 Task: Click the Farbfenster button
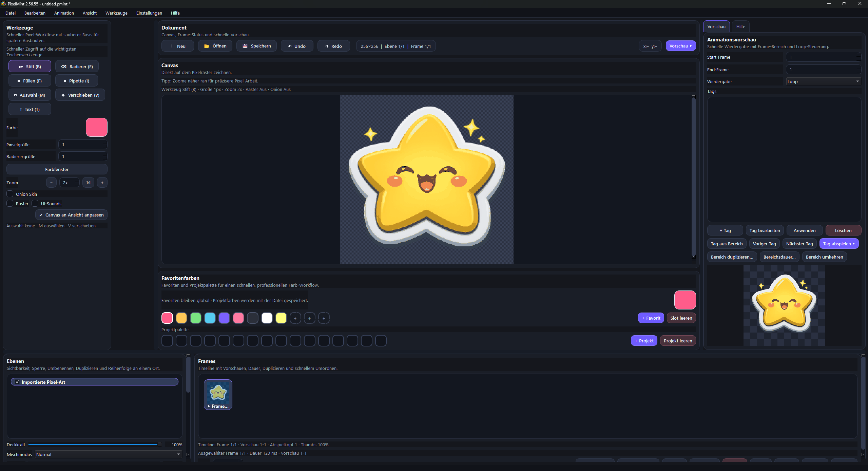[x=57, y=169]
